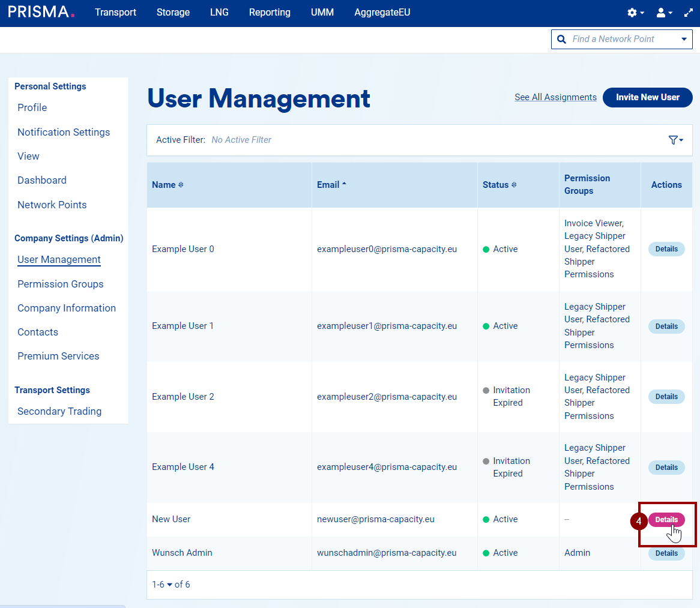Sort table by Name column icon

coord(181,185)
